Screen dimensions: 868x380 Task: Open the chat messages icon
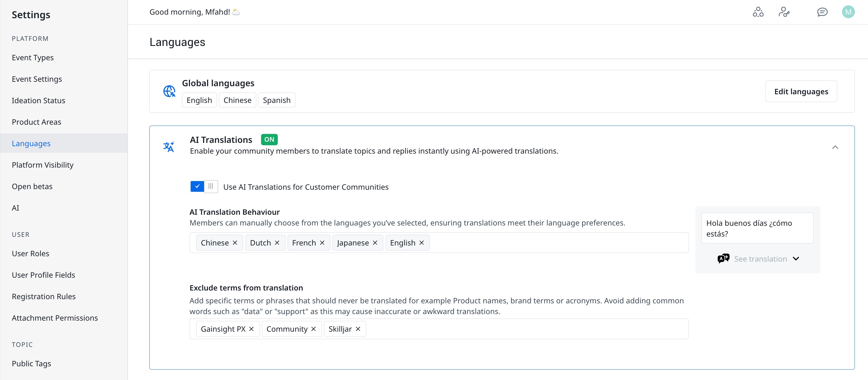[822, 12]
